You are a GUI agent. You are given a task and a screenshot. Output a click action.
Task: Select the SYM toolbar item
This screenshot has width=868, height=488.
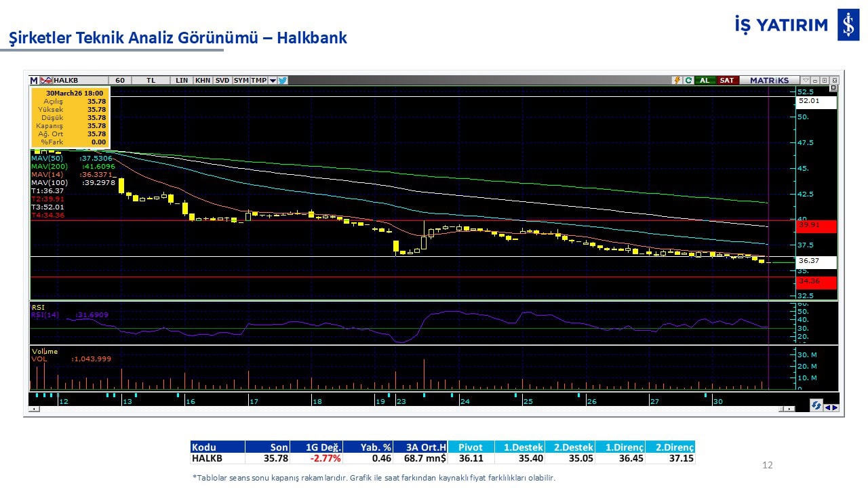click(241, 80)
